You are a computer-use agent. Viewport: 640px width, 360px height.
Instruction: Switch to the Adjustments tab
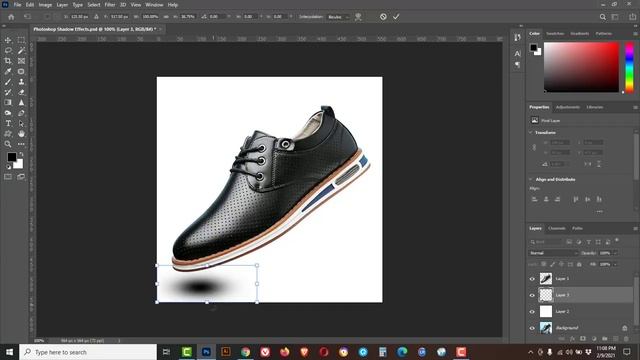tap(568, 107)
